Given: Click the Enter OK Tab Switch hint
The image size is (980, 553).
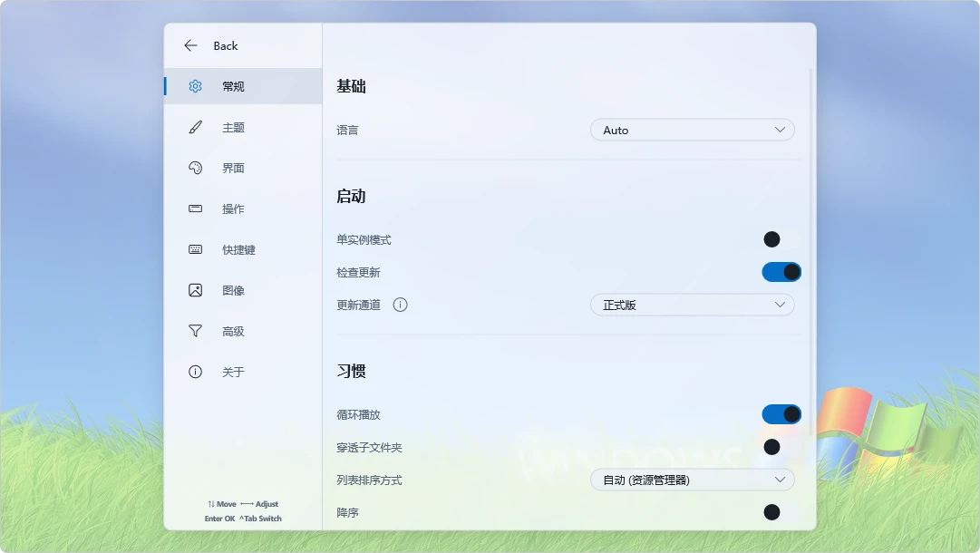Looking at the screenshot, I should (243, 519).
